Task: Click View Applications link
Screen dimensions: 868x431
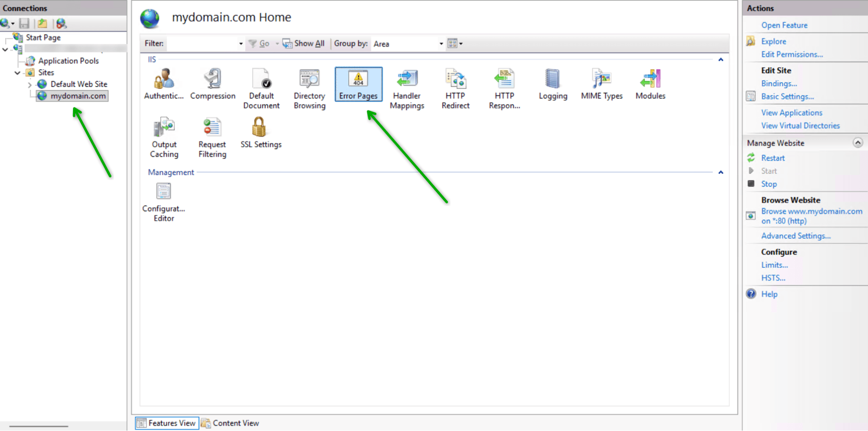Action: [x=792, y=112]
